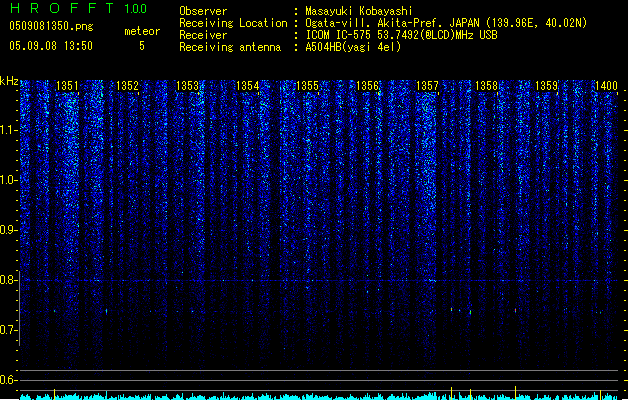629x400 pixels.
Task: Click the kHz axis unit label
Action: (9, 81)
